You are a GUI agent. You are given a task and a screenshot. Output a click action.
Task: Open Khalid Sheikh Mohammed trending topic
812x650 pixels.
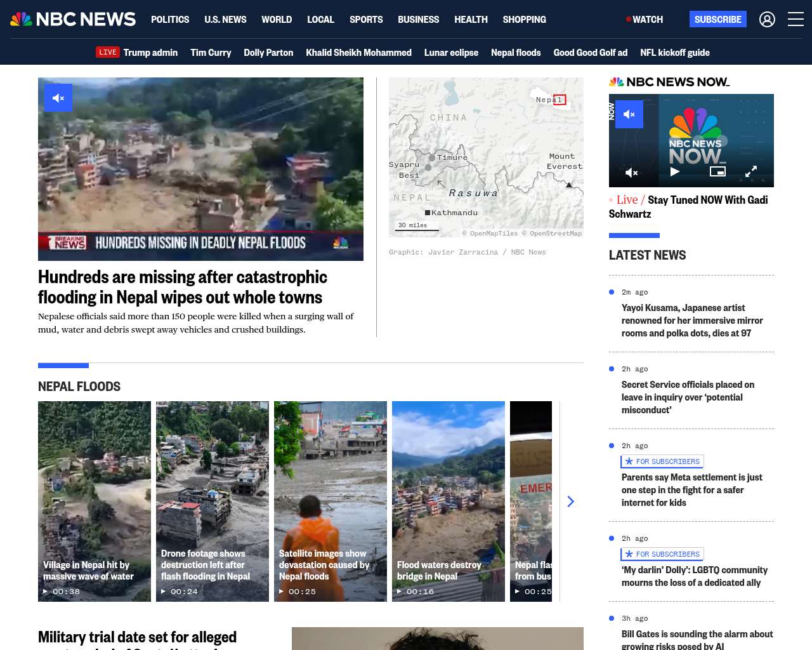[x=358, y=53]
